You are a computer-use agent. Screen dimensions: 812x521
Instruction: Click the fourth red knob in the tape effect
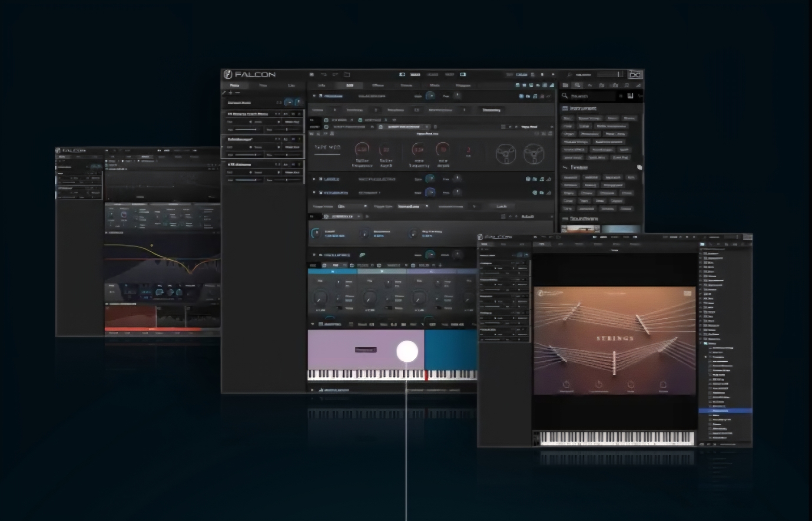(443, 149)
